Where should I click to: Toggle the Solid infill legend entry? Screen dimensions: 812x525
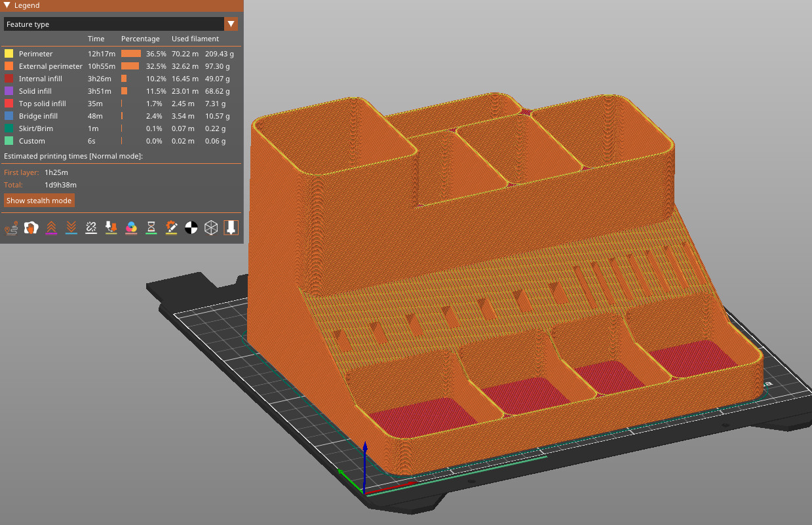33,90
